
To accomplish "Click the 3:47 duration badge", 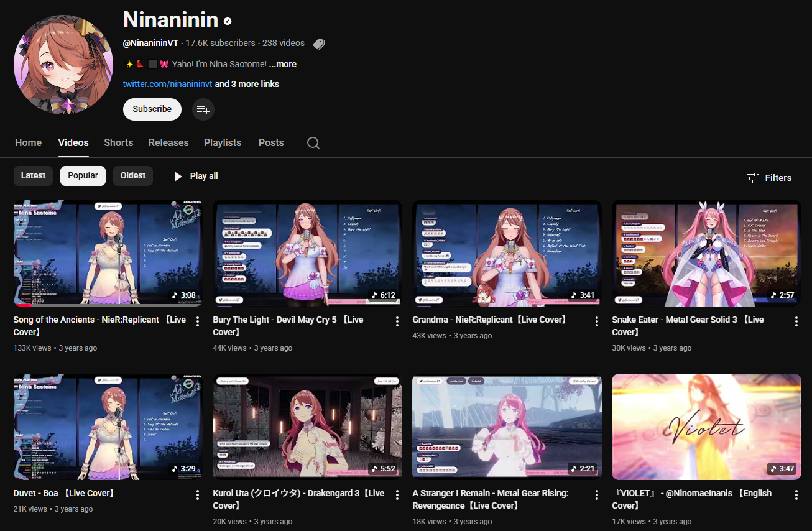I will 782,469.
